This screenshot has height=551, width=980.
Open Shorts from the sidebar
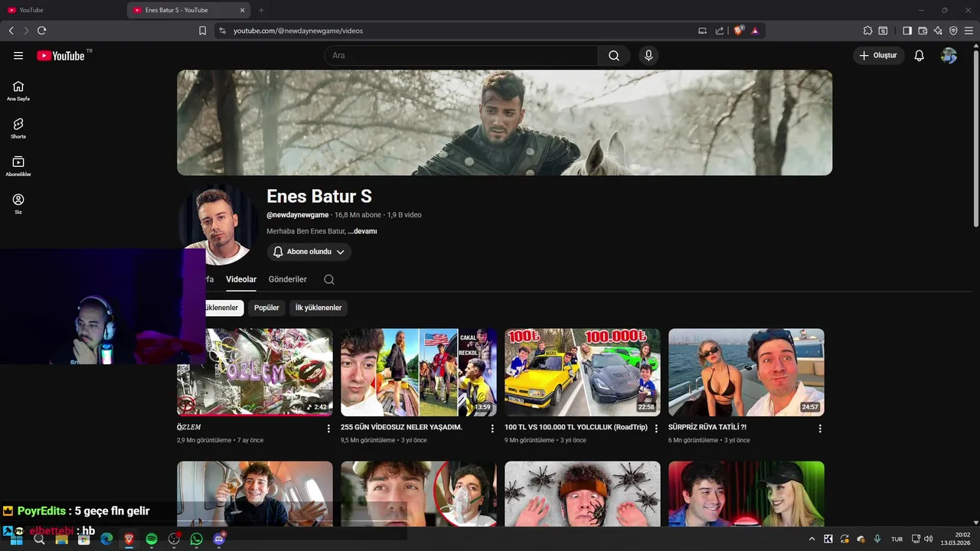pos(18,129)
